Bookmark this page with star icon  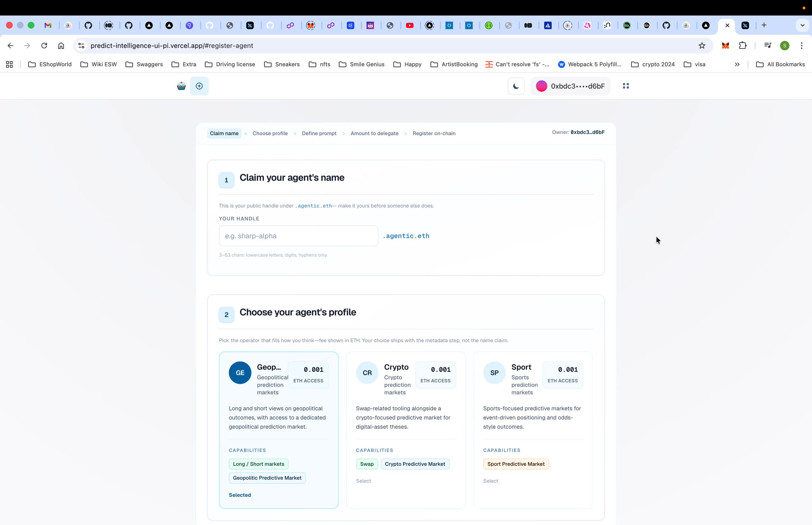tap(702, 46)
